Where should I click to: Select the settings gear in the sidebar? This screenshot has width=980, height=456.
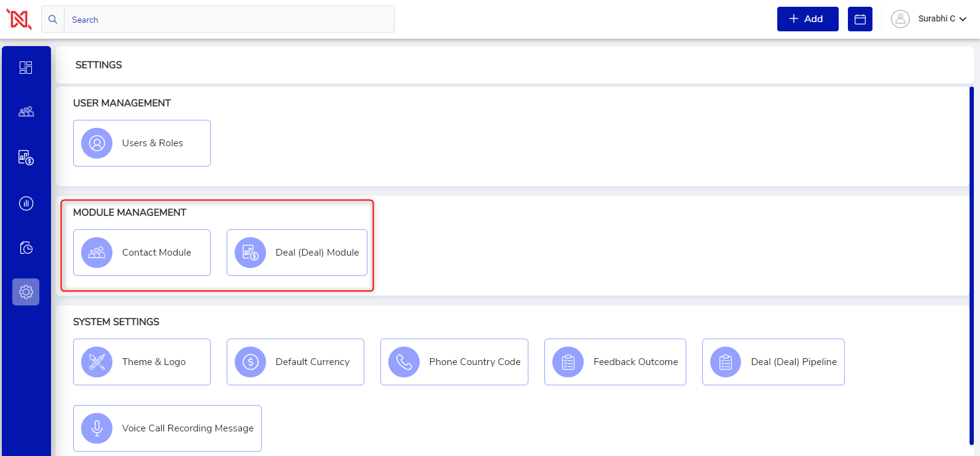(26, 292)
